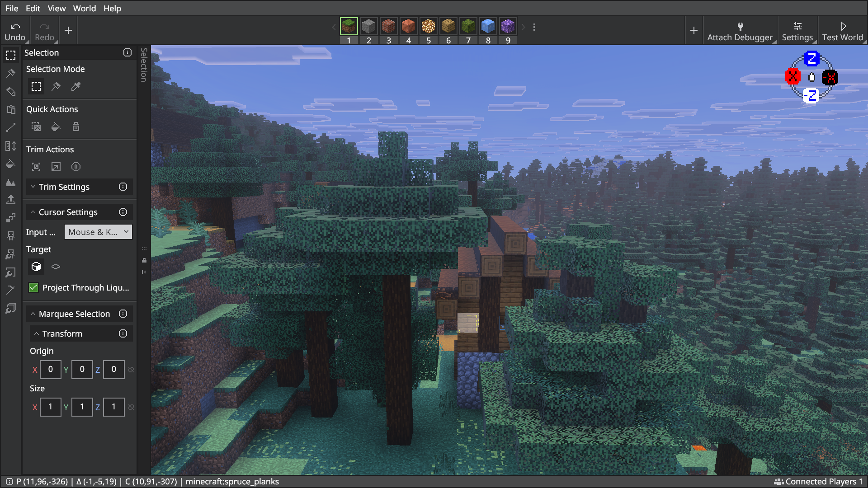The image size is (868, 488).
Task: Click the plus button next to Redo
Action: pos(68,30)
